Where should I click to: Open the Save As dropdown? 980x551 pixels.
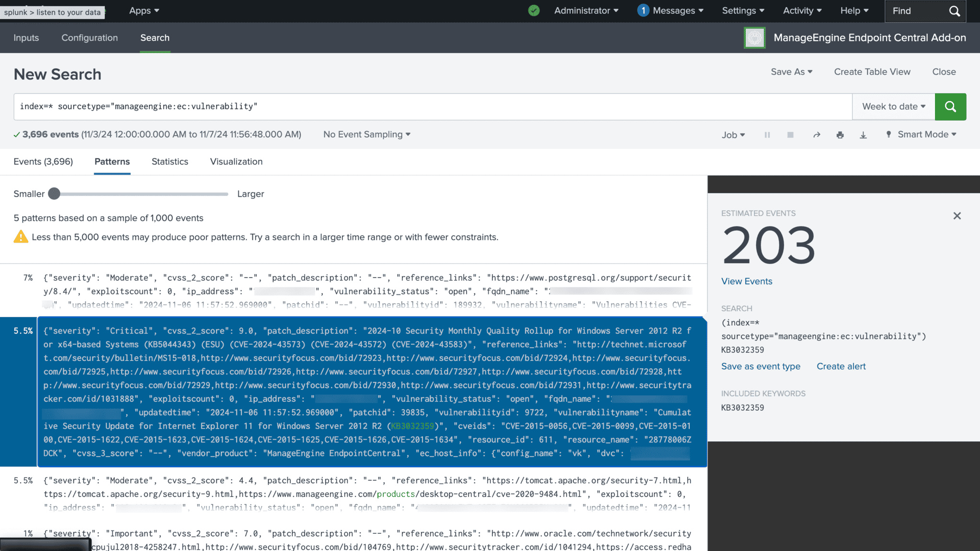point(791,72)
